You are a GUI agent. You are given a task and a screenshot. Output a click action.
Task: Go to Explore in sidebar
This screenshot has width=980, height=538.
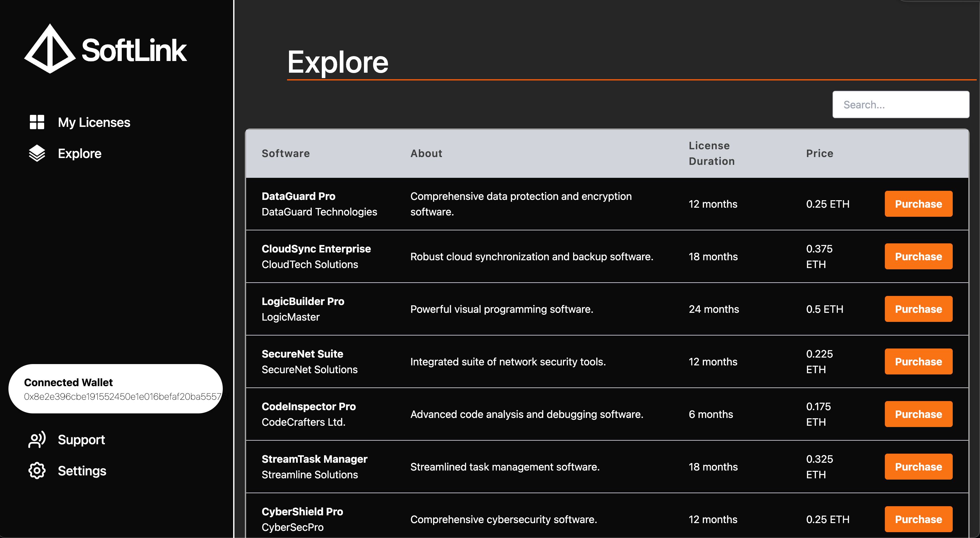[80, 153]
